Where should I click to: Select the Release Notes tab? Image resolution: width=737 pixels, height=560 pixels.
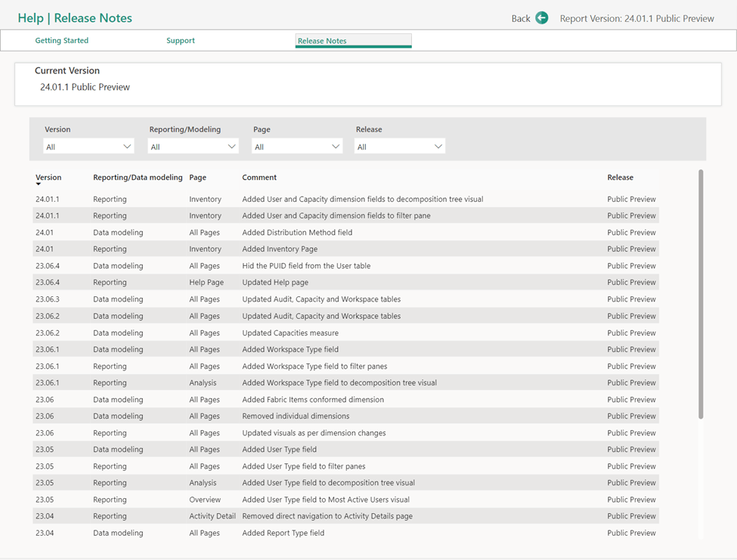click(x=353, y=41)
